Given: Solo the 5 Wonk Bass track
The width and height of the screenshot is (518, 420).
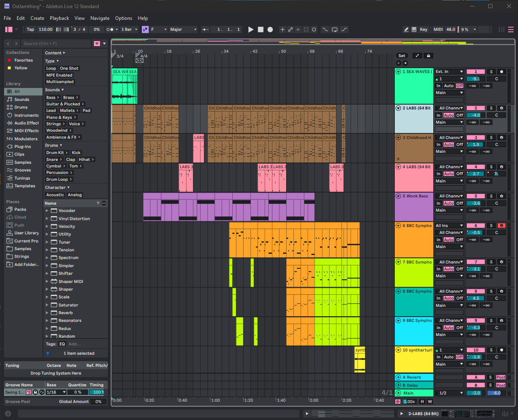Looking at the screenshot, I should coord(491,196).
